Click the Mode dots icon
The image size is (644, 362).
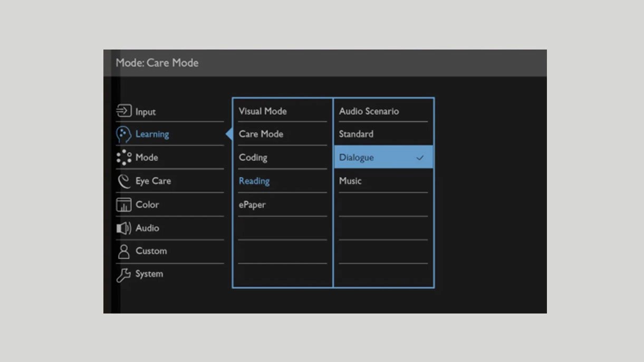point(123,158)
